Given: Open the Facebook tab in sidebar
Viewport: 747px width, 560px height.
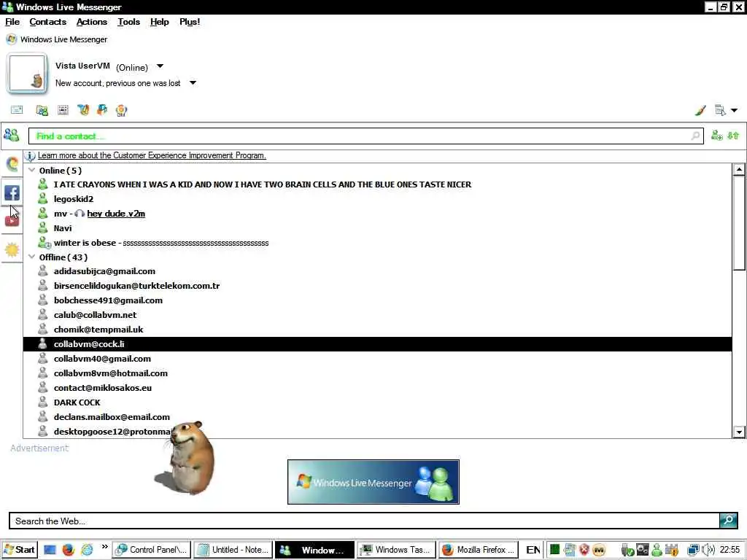Looking at the screenshot, I should tap(12, 192).
